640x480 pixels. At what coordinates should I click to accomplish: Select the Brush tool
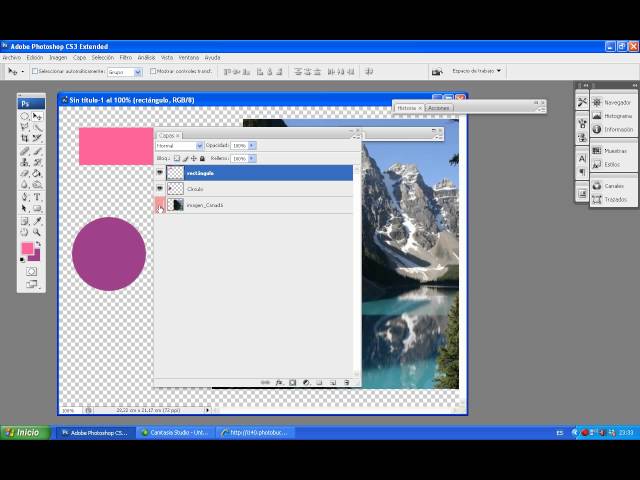(x=37, y=151)
